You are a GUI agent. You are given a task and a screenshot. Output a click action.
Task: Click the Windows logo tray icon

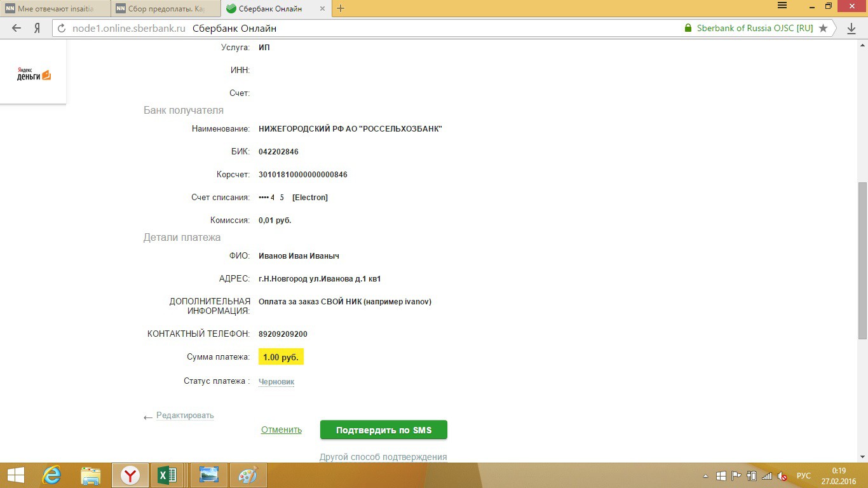[721, 476]
